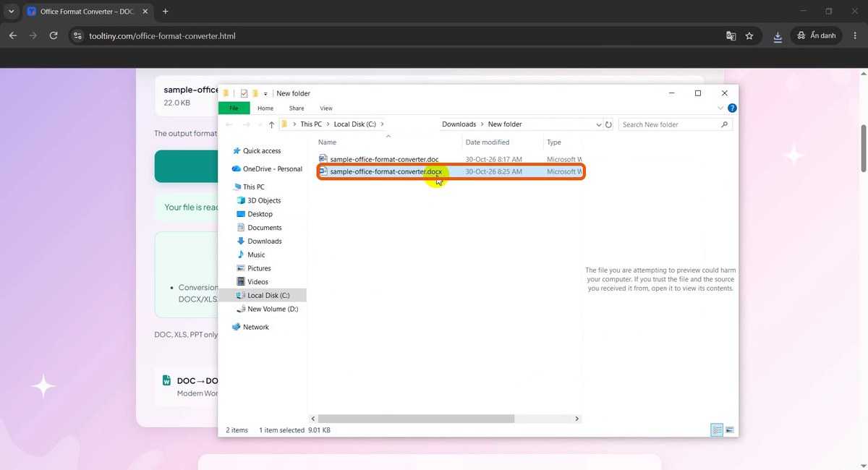Open the Chrome tab search dropdown
This screenshot has width=868, height=470.
pyautogui.click(x=12, y=12)
